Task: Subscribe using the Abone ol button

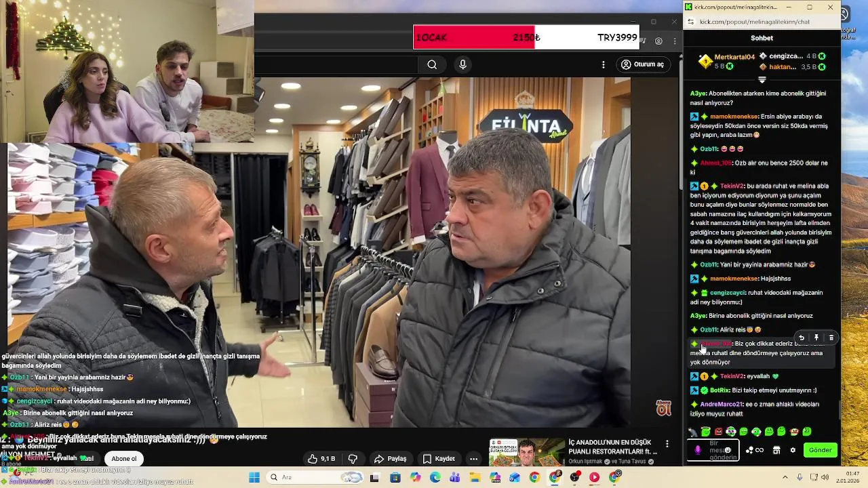Action: click(124, 459)
